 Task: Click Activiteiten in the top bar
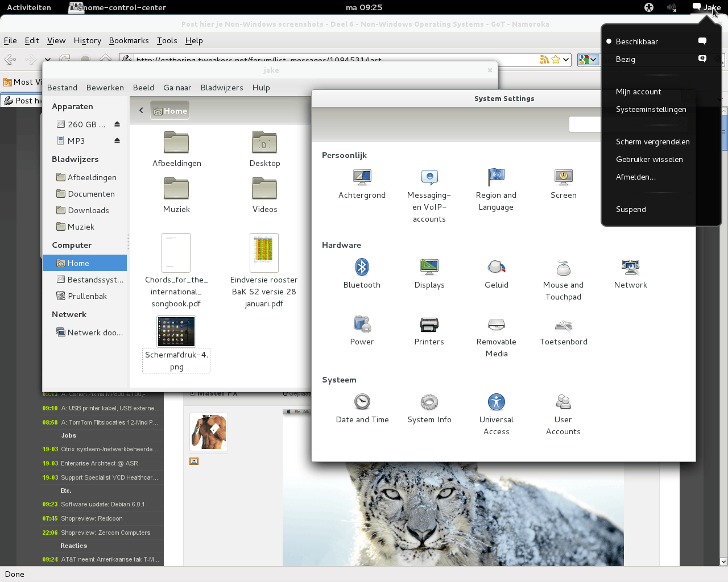29,7
